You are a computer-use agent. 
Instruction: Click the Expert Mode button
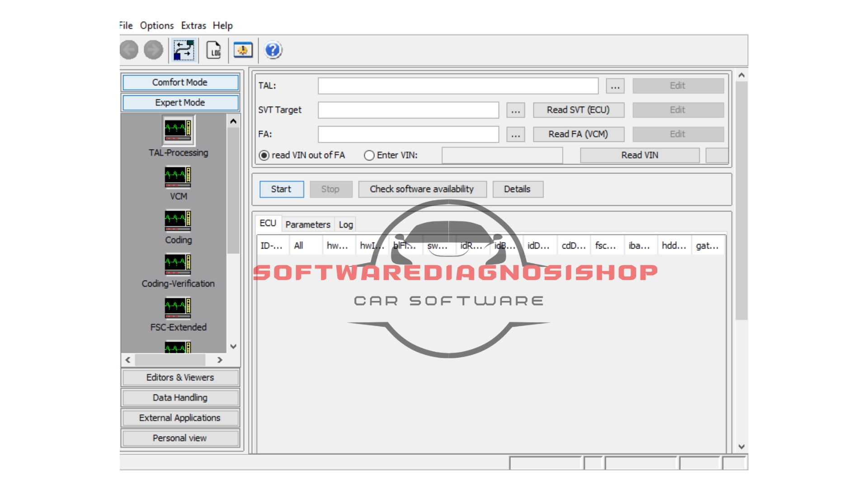tap(180, 103)
